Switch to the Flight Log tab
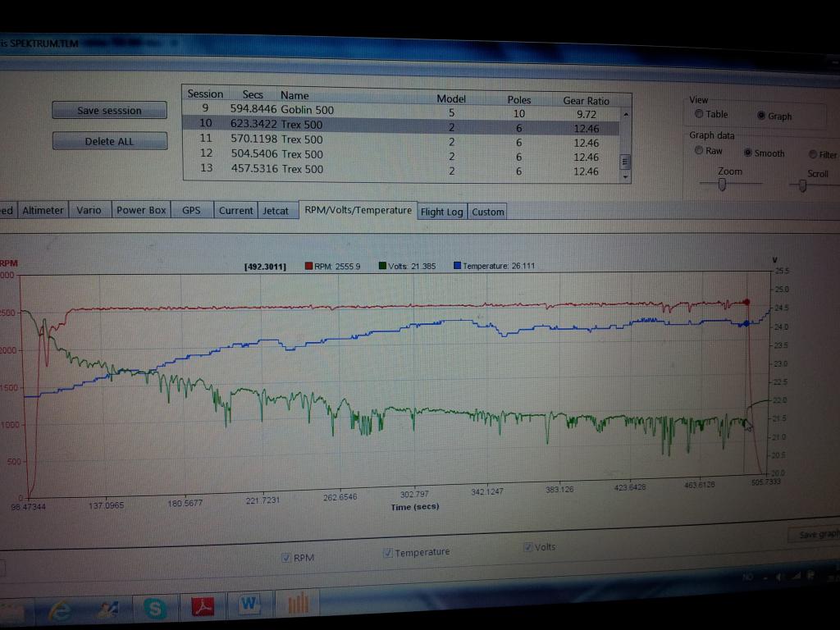This screenshot has height=630, width=840. (441, 212)
